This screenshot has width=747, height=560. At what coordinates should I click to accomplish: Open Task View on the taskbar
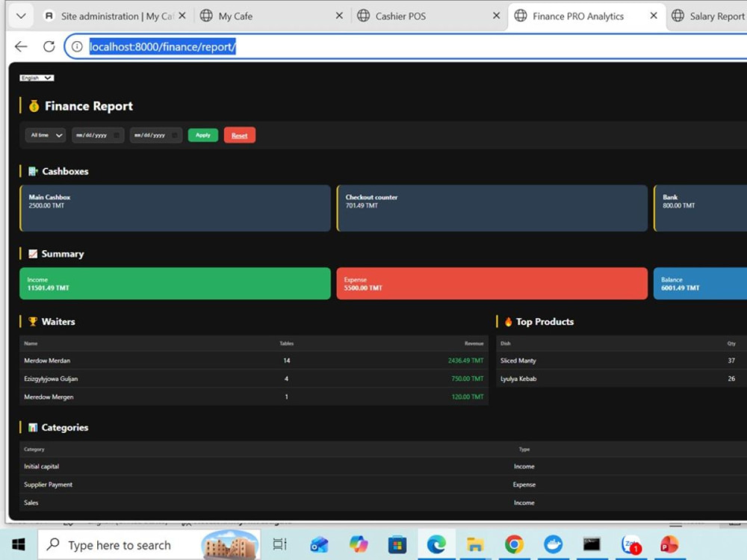tap(279, 544)
